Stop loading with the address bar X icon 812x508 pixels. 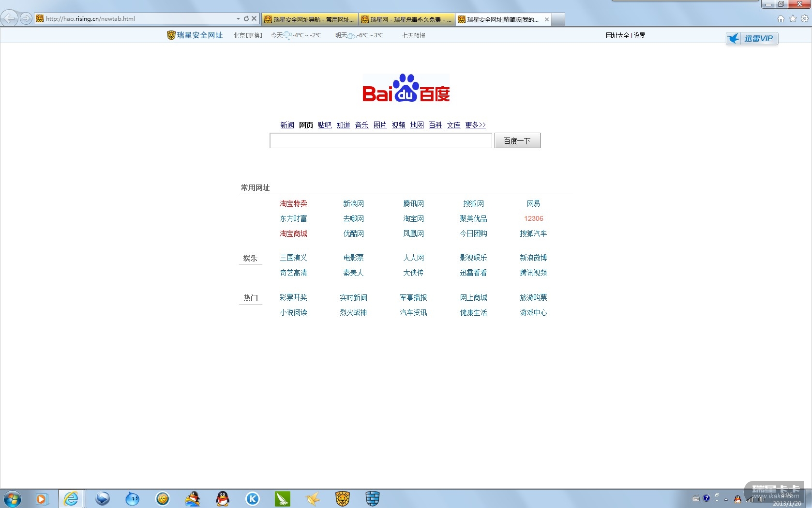pyautogui.click(x=254, y=18)
